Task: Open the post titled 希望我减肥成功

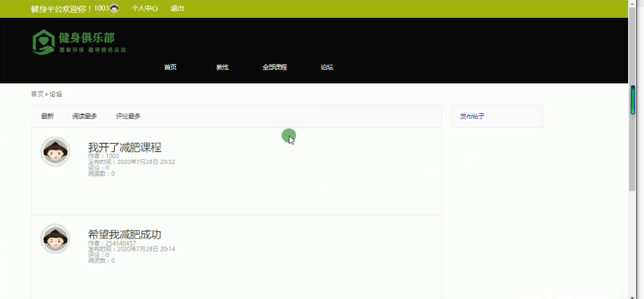Action: click(x=125, y=234)
